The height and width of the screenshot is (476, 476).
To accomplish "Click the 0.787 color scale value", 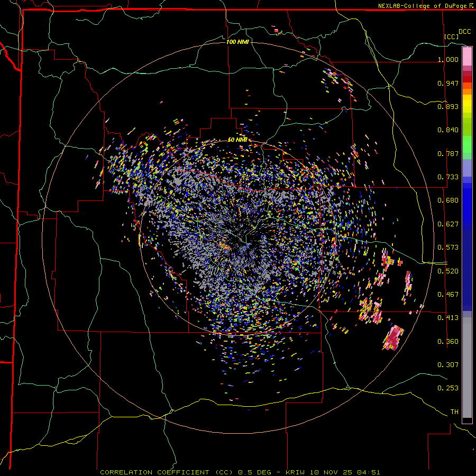I will [x=448, y=153].
